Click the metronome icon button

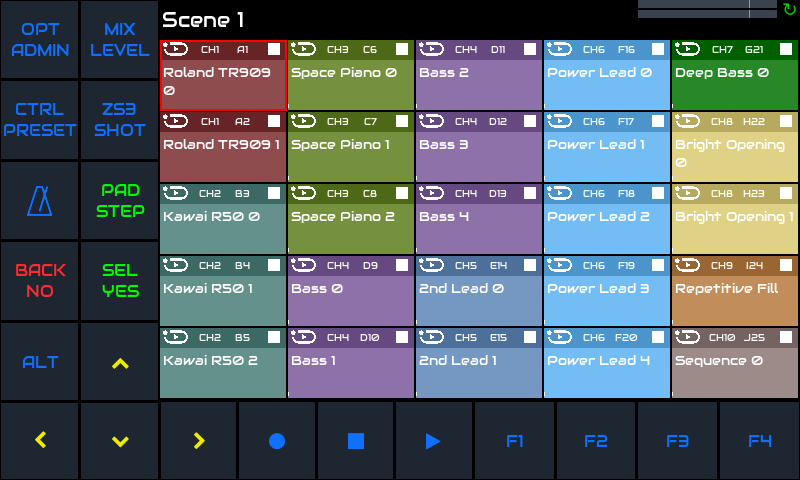(40, 200)
